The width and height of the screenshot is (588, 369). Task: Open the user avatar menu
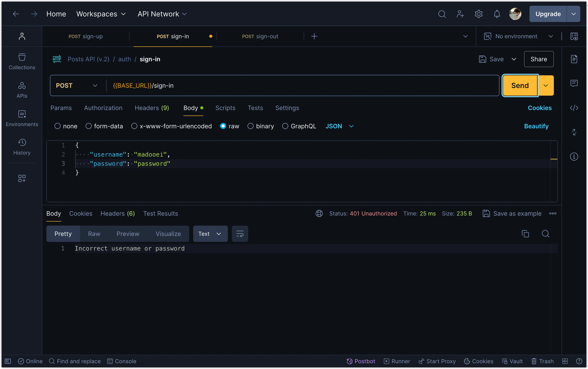tap(515, 14)
